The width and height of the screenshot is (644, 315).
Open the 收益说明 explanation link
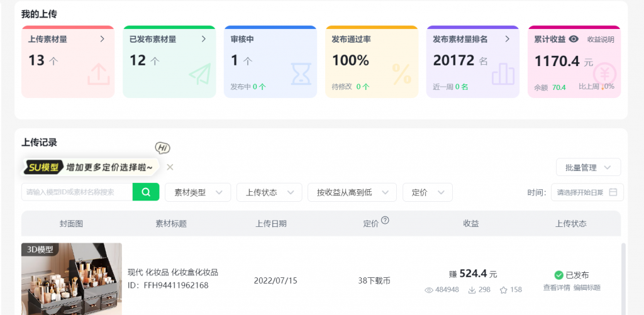click(x=601, y=40)
